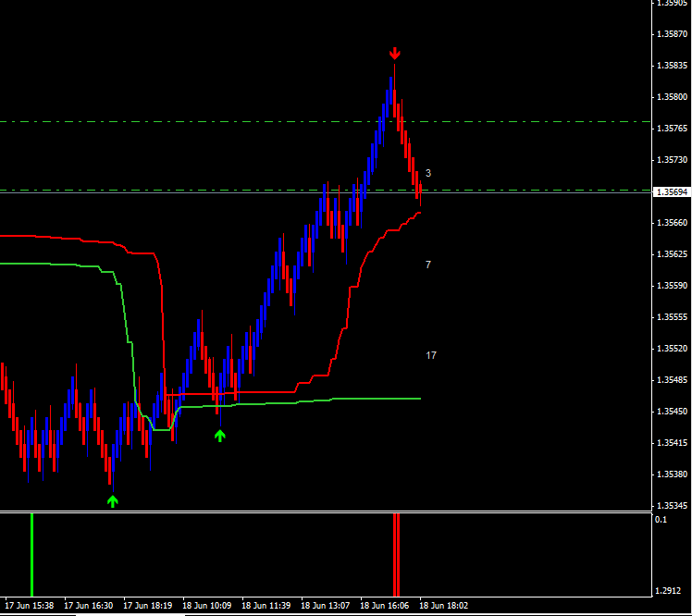
Task: Click the price scale value 1.35765
Action: [672, 129]
